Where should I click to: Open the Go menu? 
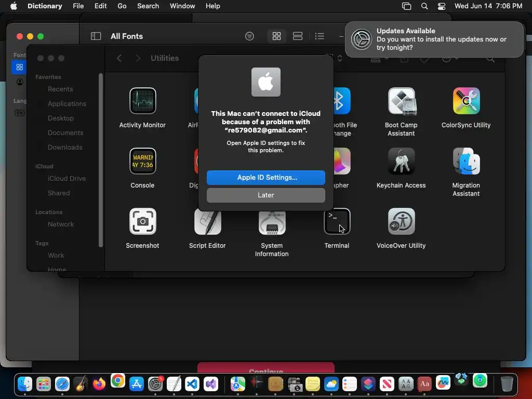(122, 6)
